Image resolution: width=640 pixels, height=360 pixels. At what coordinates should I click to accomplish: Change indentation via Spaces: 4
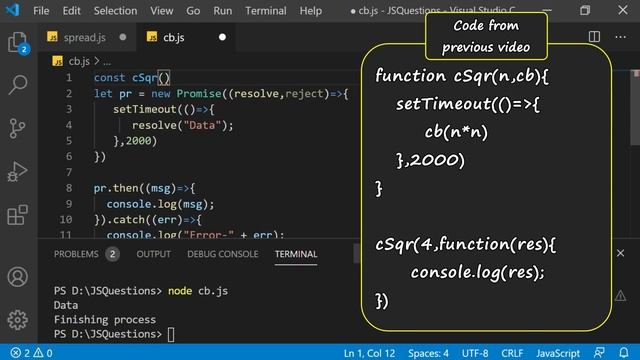click(x=428, y=353)
